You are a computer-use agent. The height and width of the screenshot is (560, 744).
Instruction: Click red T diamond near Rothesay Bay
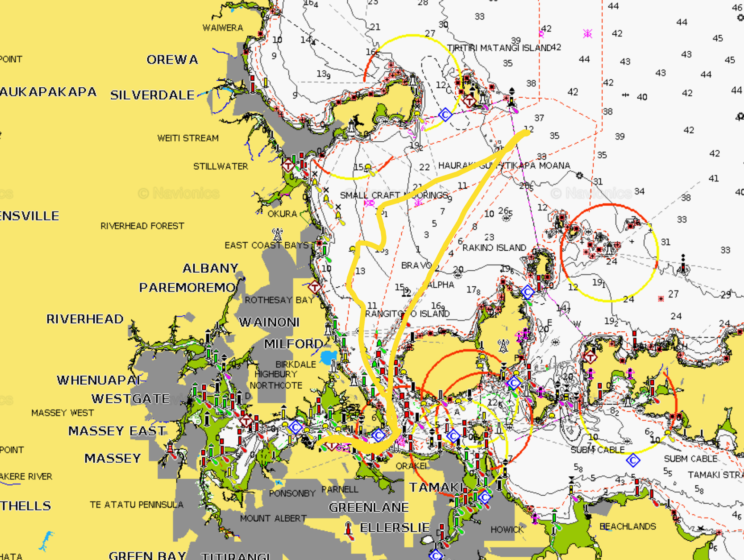coord(315,287)
